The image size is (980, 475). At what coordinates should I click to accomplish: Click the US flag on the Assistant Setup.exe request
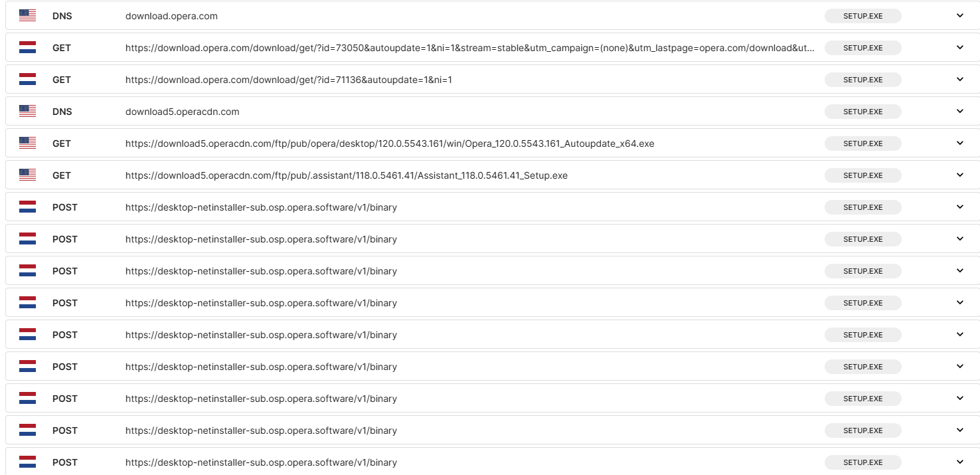tap(27, 175)
